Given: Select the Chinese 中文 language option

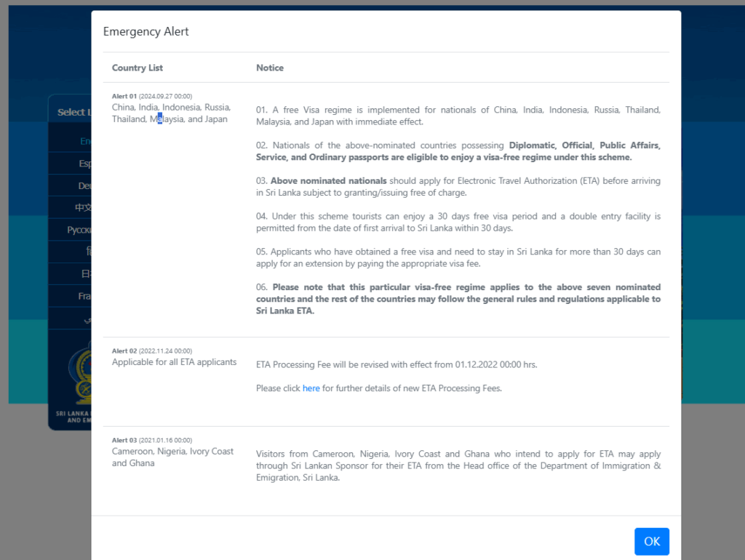Looking at the screenshot, I should coord(83,208).
